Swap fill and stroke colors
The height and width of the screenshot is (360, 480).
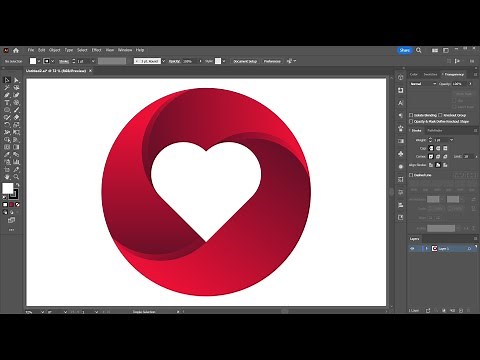coord(18,185)
